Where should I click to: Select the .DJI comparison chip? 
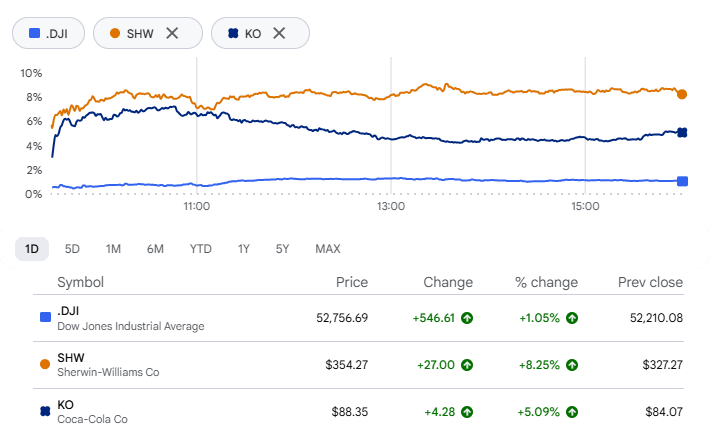click(48, 33)
